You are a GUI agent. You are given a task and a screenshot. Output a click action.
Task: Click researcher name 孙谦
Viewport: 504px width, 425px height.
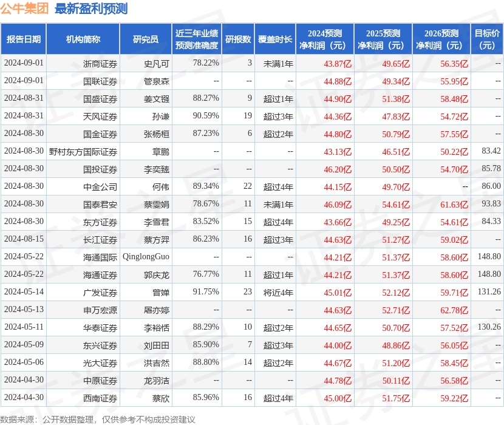[x=161, y=117]
